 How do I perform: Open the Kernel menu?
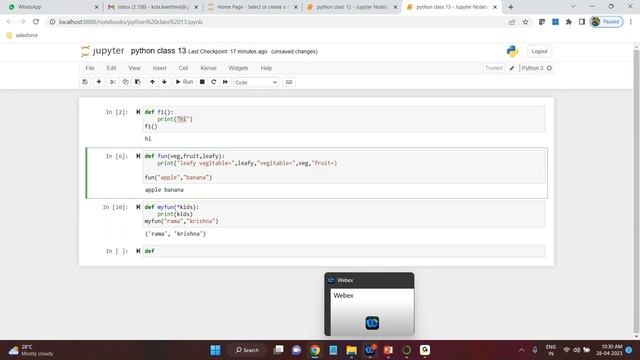click(208, 68)
